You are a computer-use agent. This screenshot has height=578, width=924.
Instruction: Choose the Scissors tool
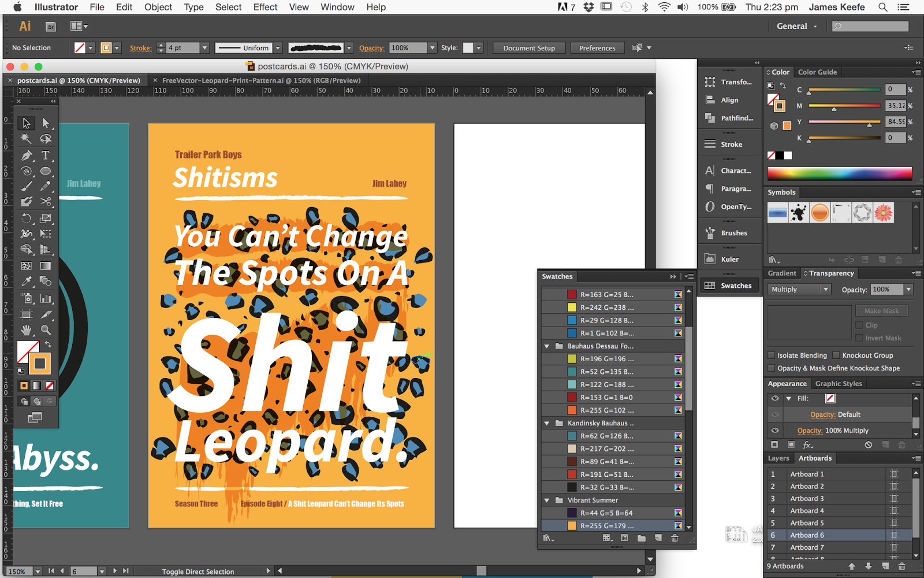46,202
